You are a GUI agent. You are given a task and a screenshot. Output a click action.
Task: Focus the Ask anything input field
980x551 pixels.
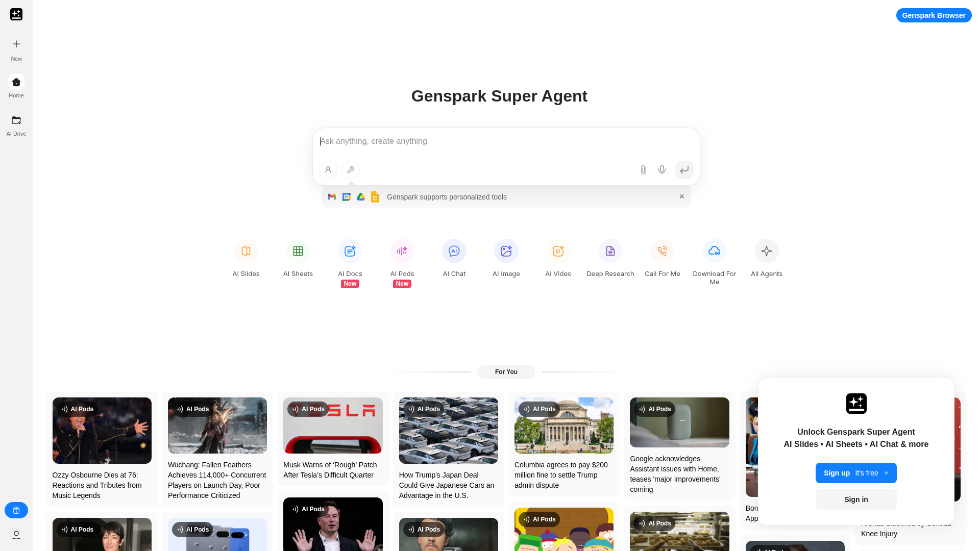coord(505,141)
